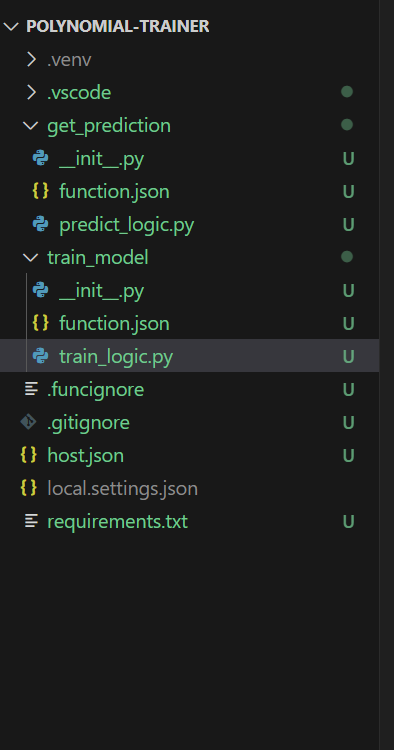Click JSON braces icon of train_model function.json

pyautogui.click(x=41, y=323)
